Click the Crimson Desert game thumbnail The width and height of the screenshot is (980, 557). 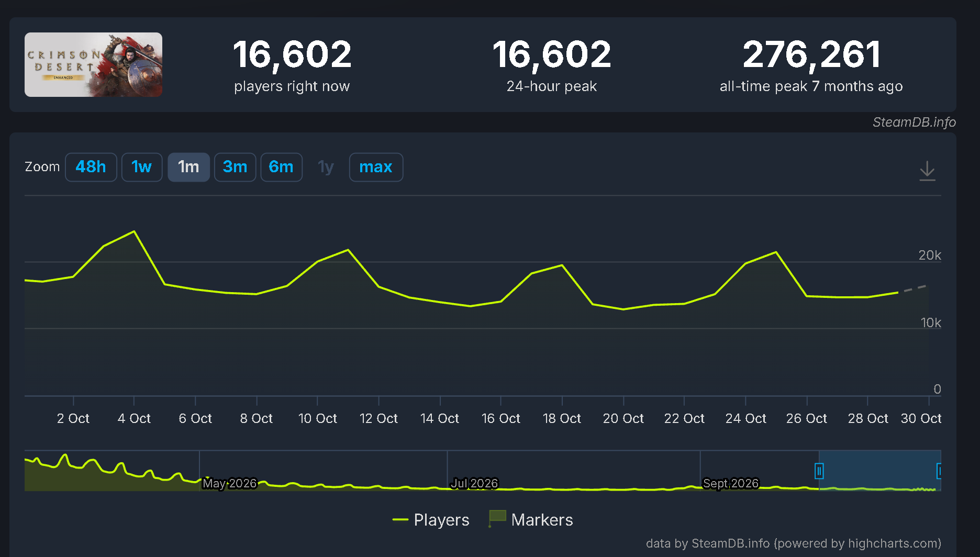(x=93, y=64)
